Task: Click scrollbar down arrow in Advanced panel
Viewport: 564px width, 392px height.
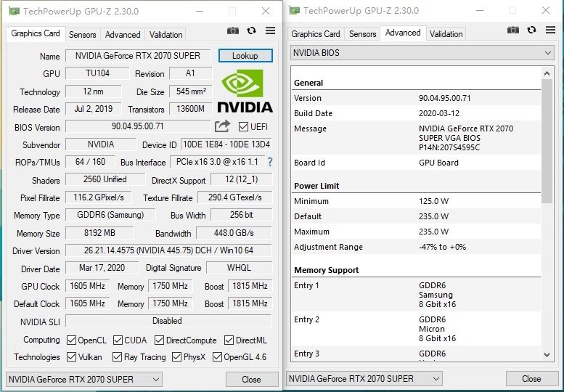Action: coord(547,354)
